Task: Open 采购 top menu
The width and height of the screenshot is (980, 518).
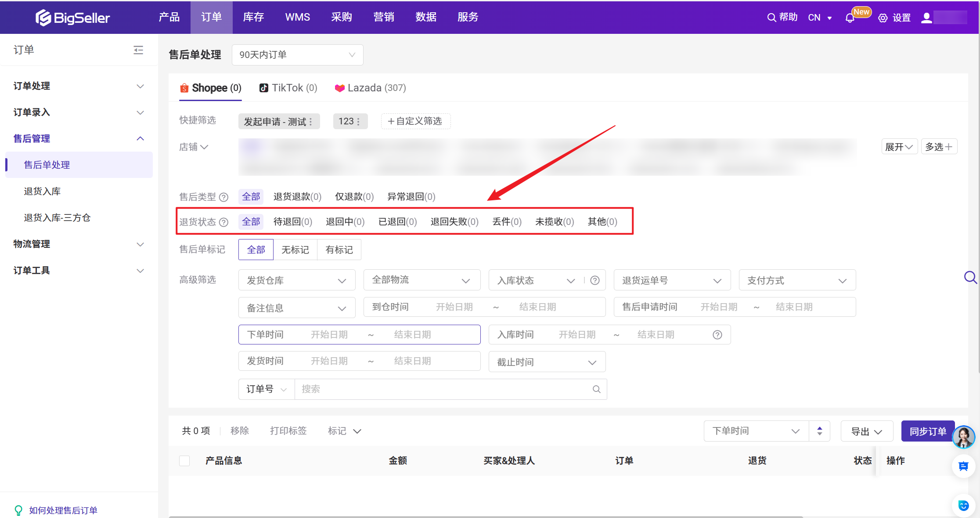Action: (x=341, y=17)
